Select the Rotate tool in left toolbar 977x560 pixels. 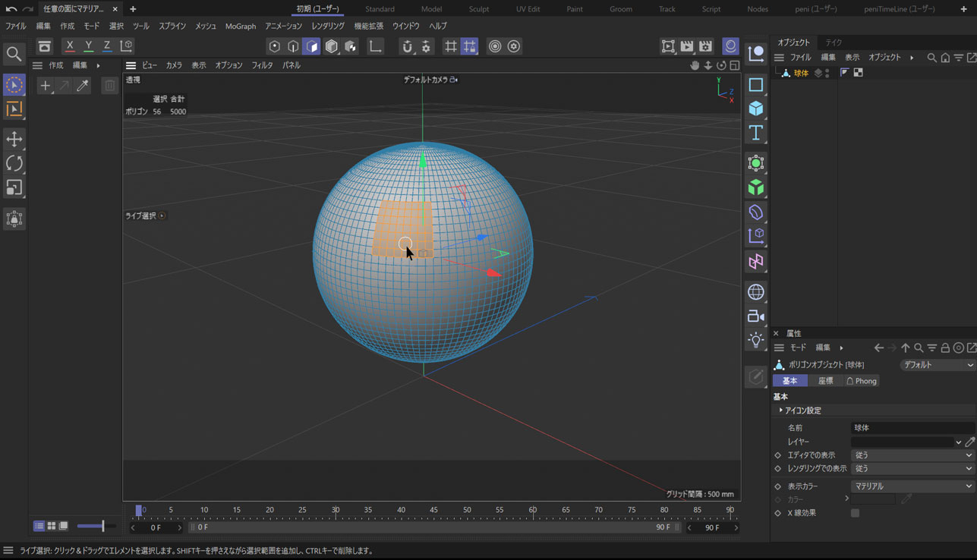[14, 163]
